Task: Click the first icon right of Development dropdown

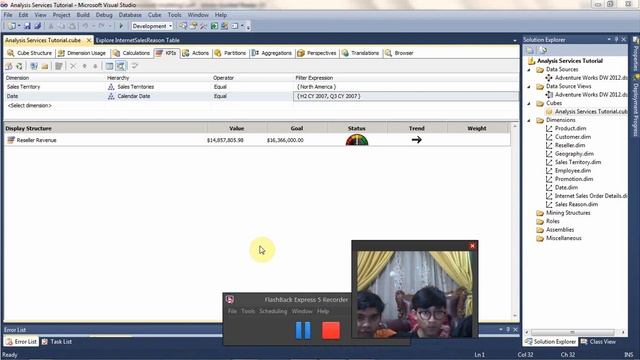Action: tap(183, 26)
